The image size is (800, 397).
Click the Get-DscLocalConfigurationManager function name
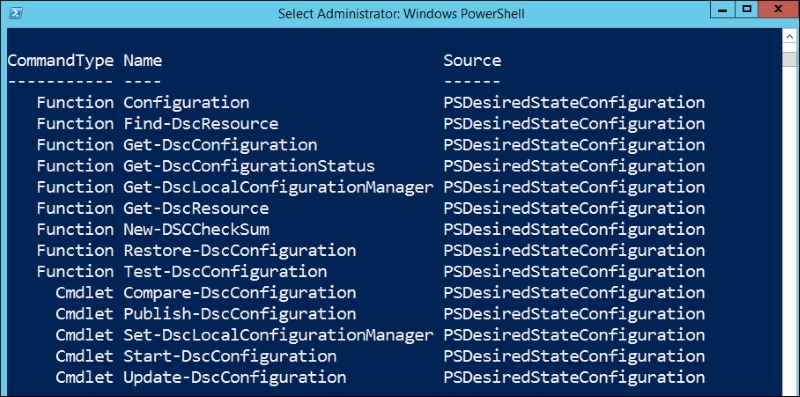pyautogui.click(x=278, y=187)
